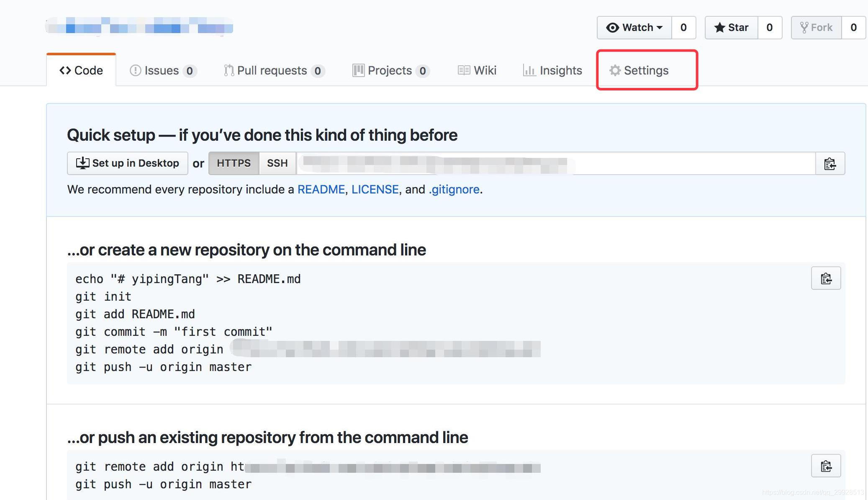Screen dimensions: 868x500
Task: Click the 'git init' command line
Action: (103, 296)
